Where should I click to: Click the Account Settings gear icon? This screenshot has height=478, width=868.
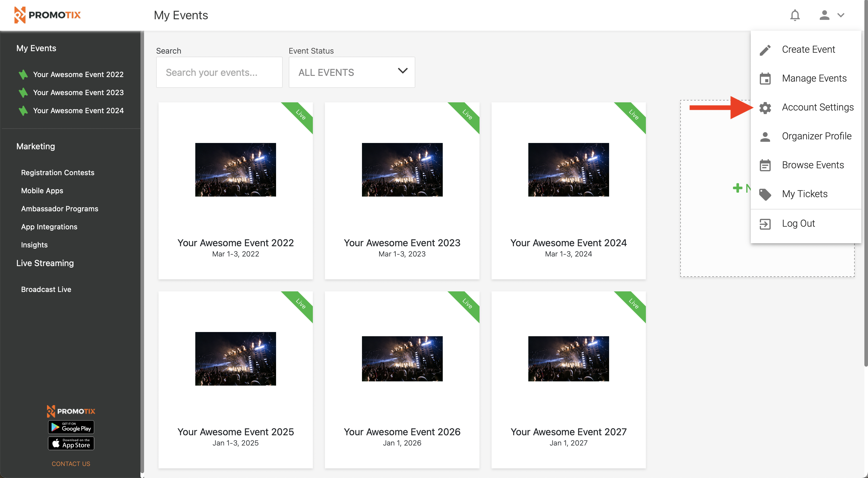click(x=765, y=108)
